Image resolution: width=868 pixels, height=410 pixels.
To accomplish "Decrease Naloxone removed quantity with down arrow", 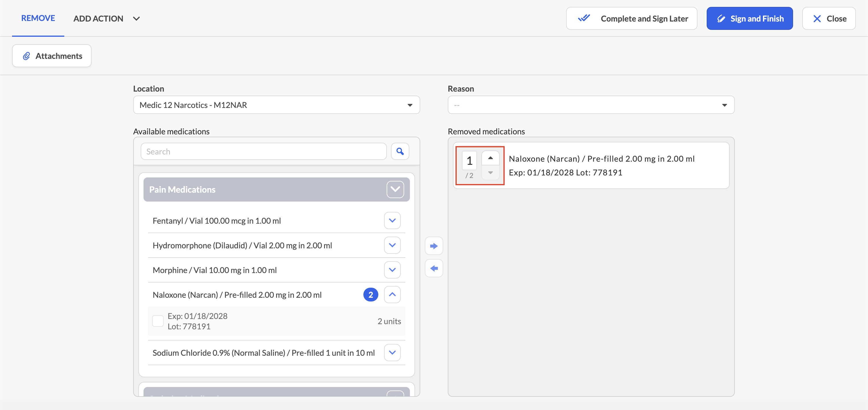I will [x=490, y=173].
